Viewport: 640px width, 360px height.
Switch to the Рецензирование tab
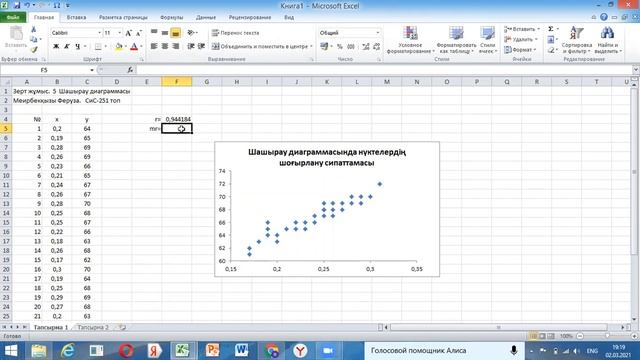[x=250, y=18]
